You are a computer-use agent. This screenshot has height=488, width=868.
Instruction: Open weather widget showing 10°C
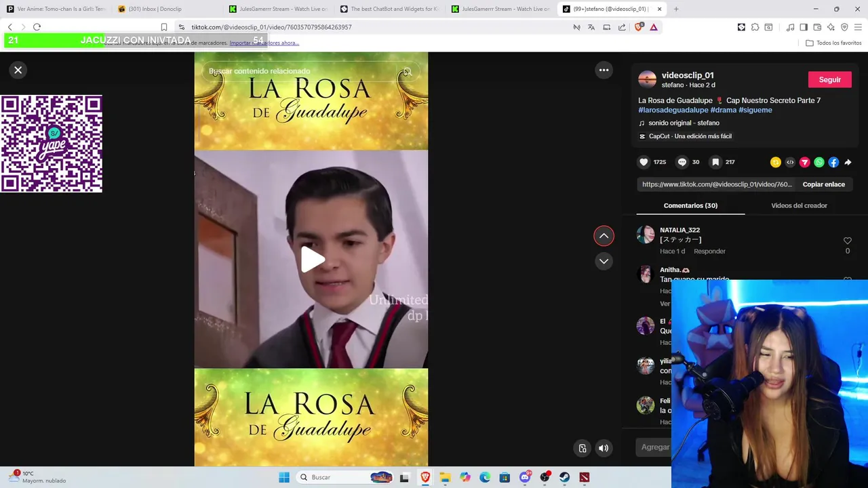pyautogui.click(x=37, y=477)
